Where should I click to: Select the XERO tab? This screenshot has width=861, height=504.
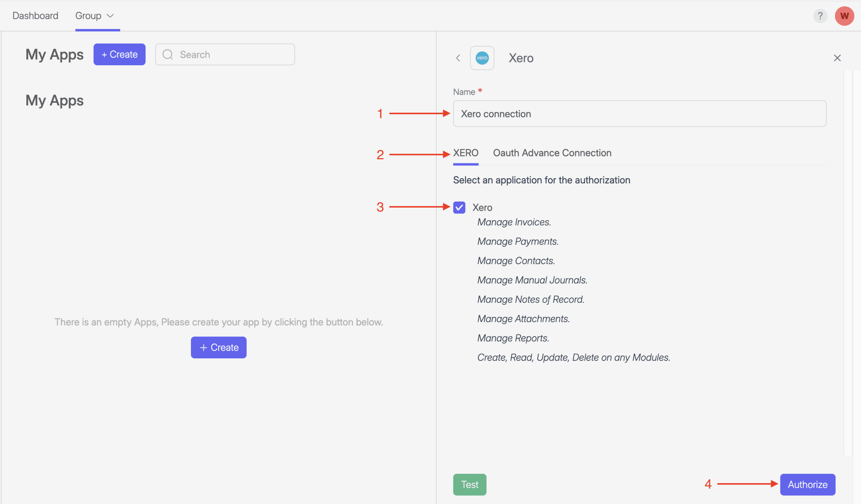(465, 153)
